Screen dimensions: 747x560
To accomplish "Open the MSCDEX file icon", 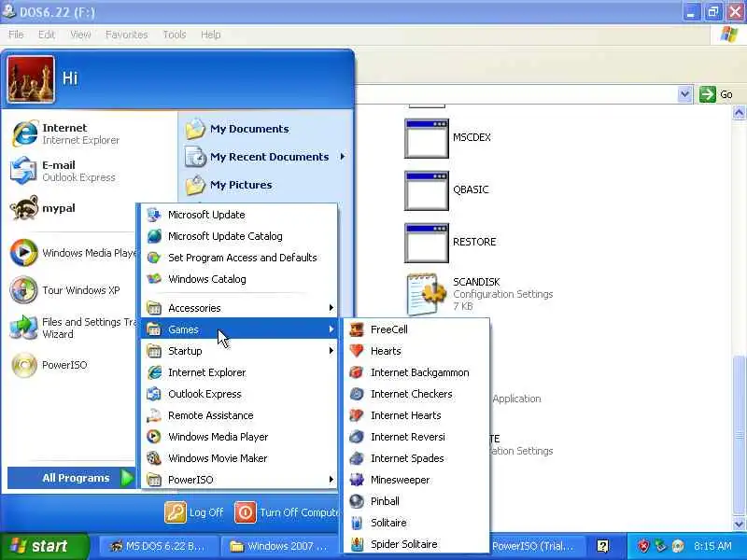I will point(427,138).
